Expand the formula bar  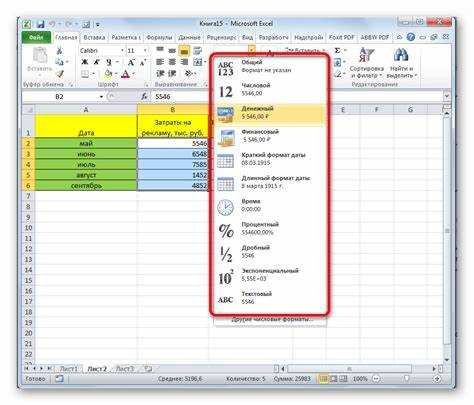pyautogui.click(x=447, y=96)
